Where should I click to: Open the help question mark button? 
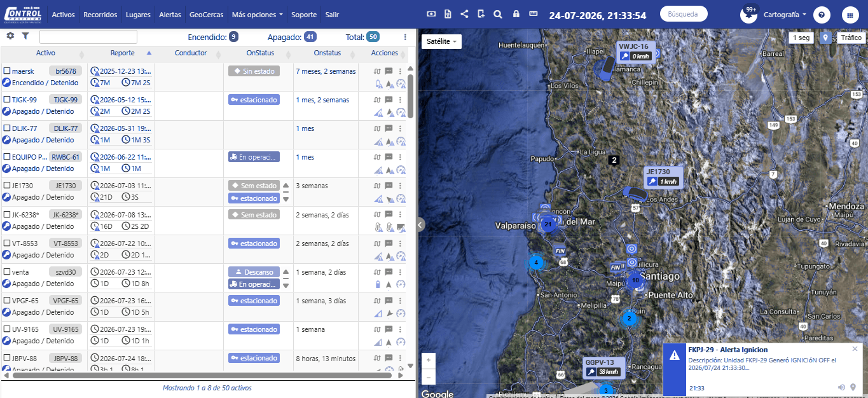coord(822,15)
